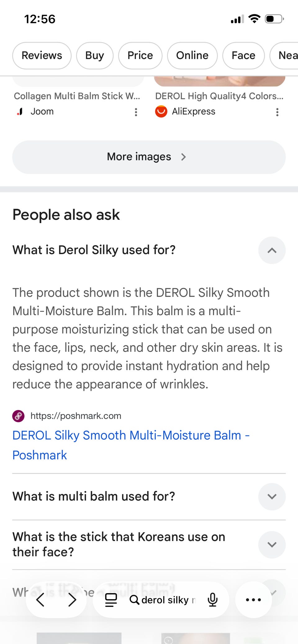Expand the Koreans face stick question
The height and width of the screenshot is (644, 298).
pos(272,545)
